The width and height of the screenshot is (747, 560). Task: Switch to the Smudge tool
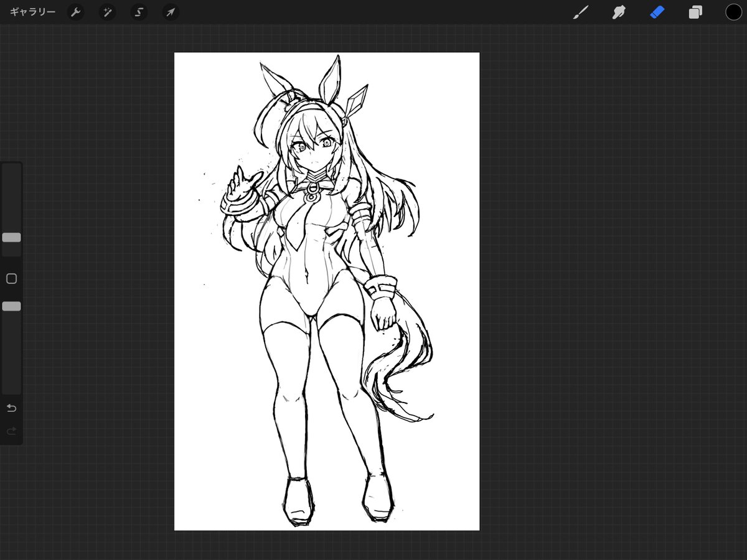pyautogui.click(x=618, y=12)
